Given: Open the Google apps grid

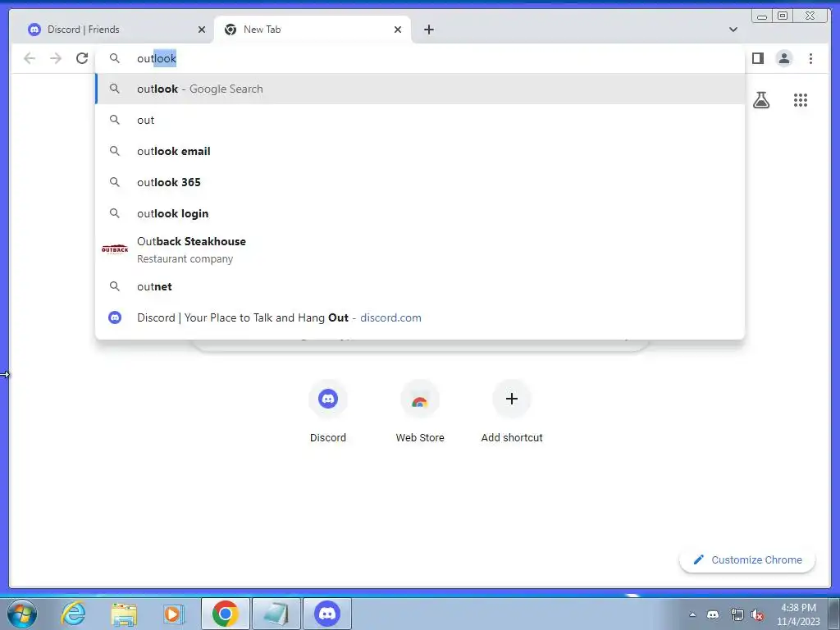Looking at the screenshot, I should tap(801, 100).
